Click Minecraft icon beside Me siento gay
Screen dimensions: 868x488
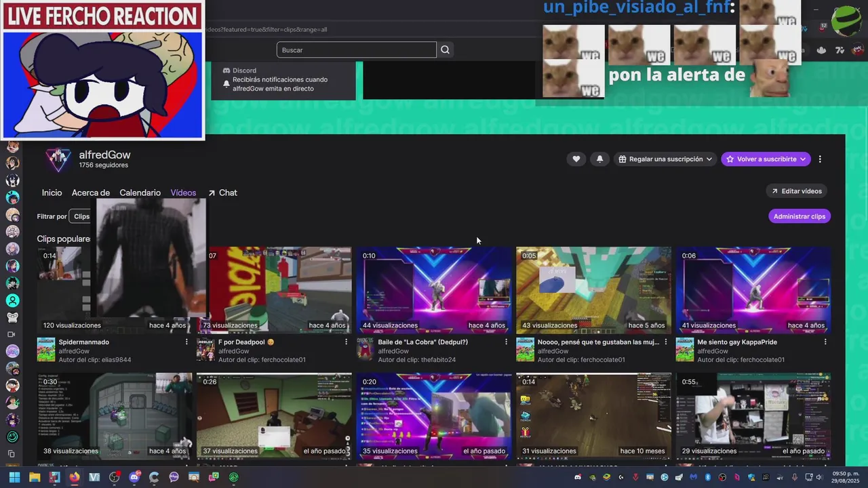click(685, 350)
